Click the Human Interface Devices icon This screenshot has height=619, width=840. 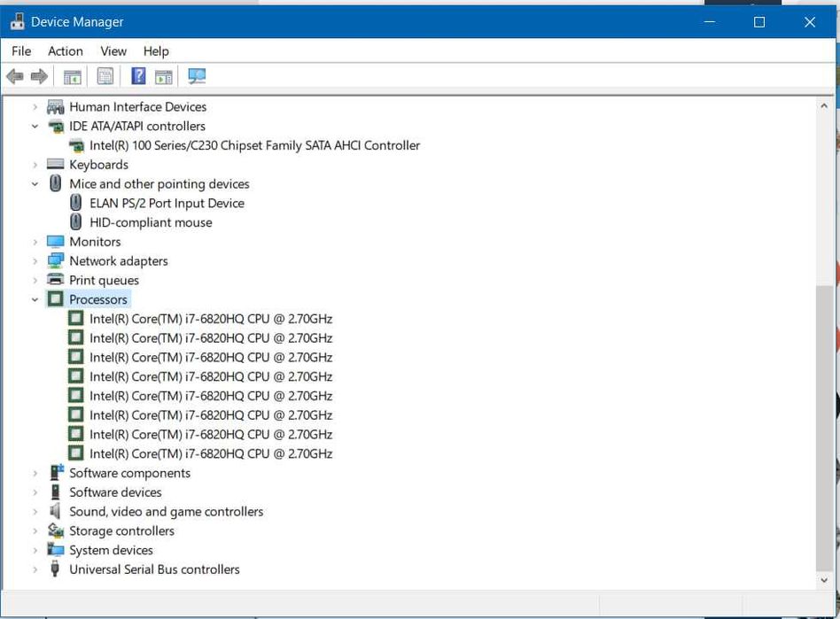coord(55,107)
